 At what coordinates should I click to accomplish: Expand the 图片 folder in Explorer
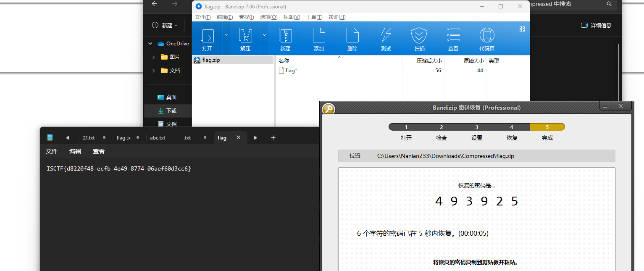coord(154,57)
